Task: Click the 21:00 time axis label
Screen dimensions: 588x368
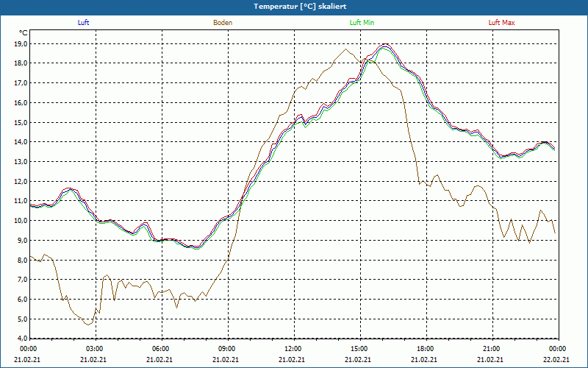Action: (x=490, y=349)
